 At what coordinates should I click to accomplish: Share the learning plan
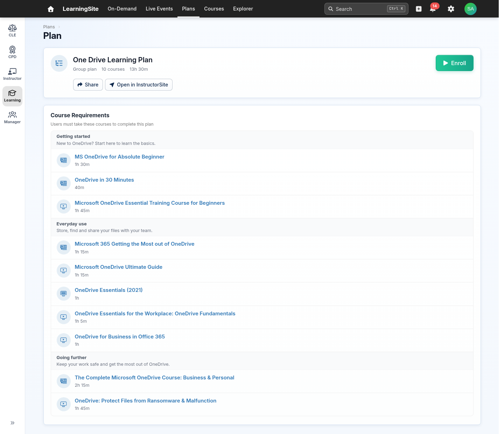point(88,85)
